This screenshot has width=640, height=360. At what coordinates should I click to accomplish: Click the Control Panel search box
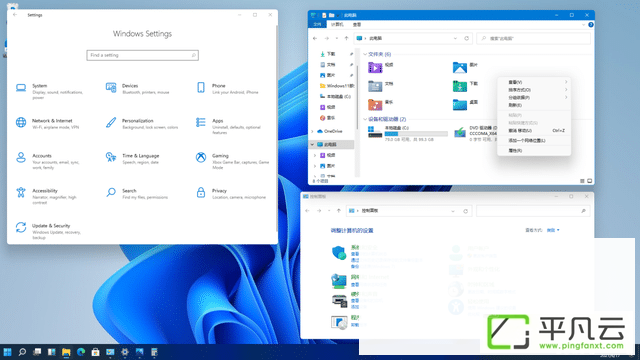click(x=533, y=211)
